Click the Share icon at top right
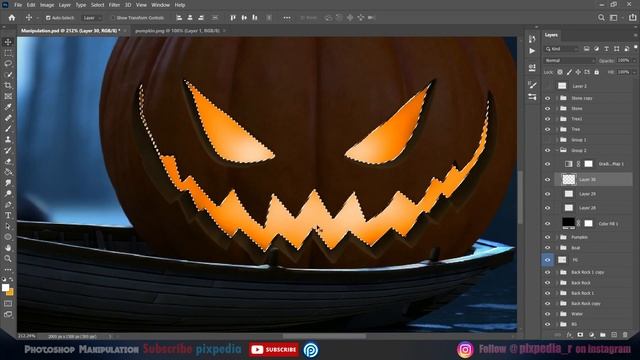The image size is (640, 360). [633, 18]
